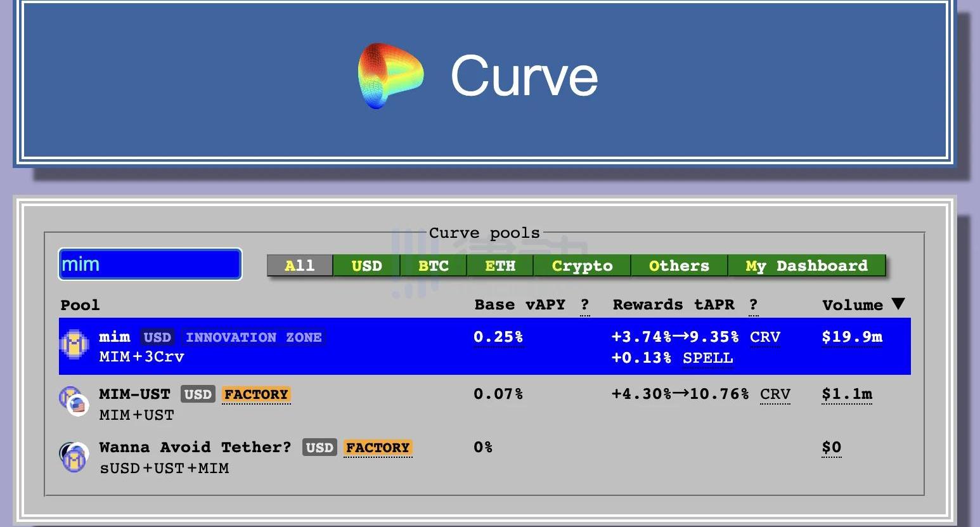The image size is (980, 527).
Task: Click the Base vAPY column header
Action: pos(520,304)
